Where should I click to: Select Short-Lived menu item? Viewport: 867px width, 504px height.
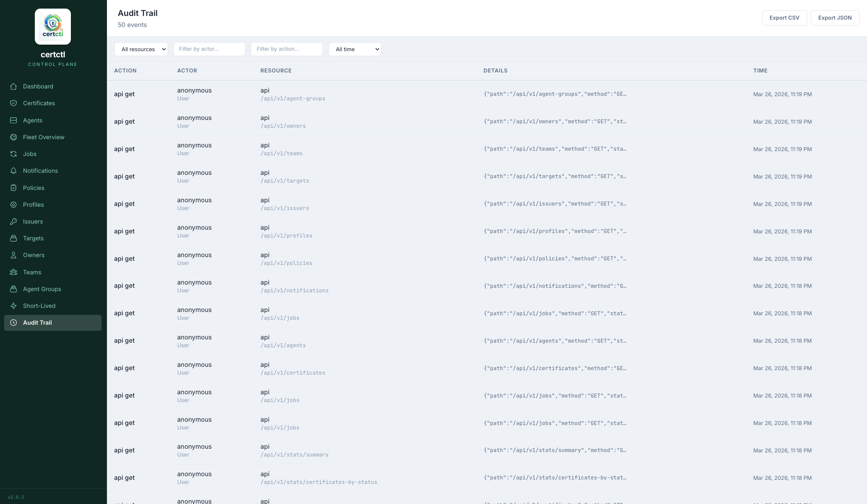53,306
